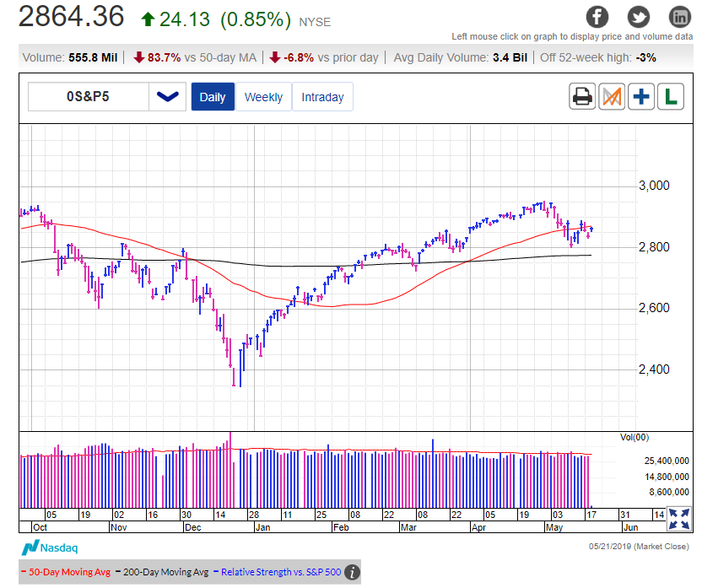702x588 pixels.
Task: Share chart on Twitter
Action: [639, 17]
